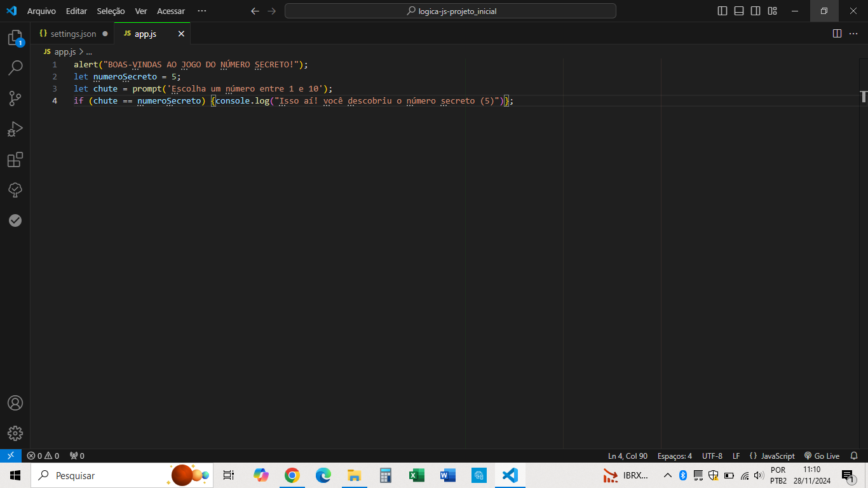
Task: Open the Explorer view in activity bar
Action: [x=15, y=37]
